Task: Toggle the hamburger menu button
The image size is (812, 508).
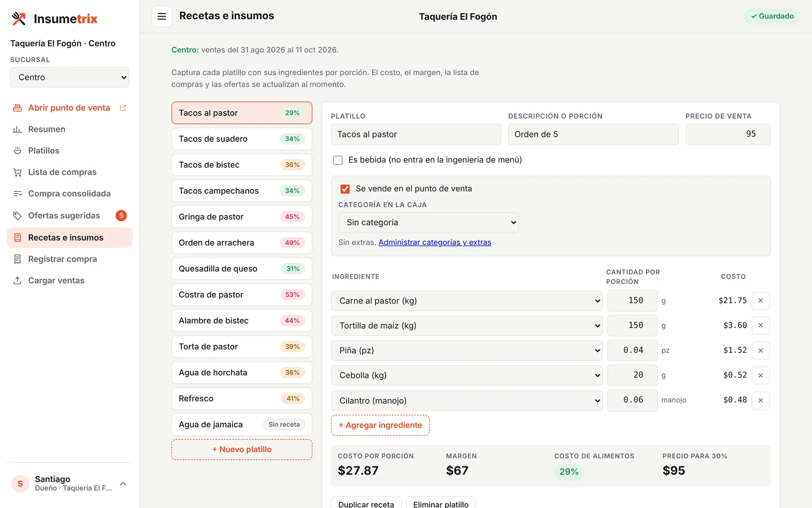Action: tap(161, 17)
